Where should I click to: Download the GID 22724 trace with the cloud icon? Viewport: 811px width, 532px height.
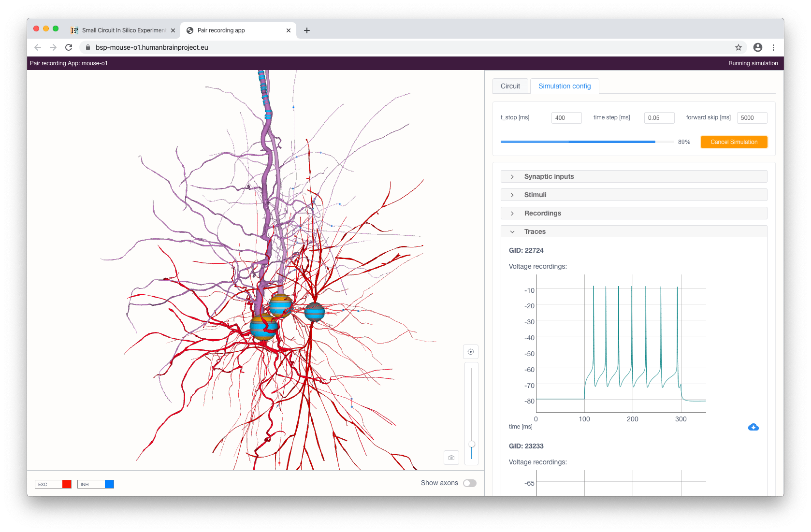(753, 427)
